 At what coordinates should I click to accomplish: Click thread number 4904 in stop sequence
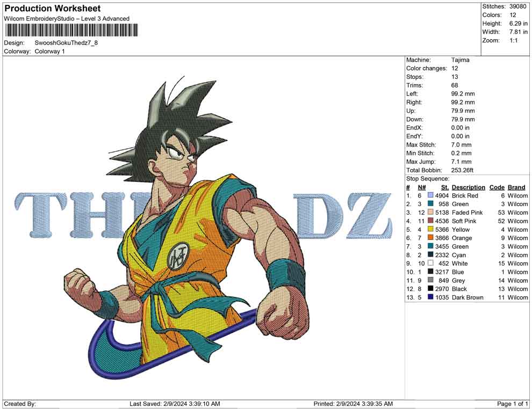tap(442, 195)
